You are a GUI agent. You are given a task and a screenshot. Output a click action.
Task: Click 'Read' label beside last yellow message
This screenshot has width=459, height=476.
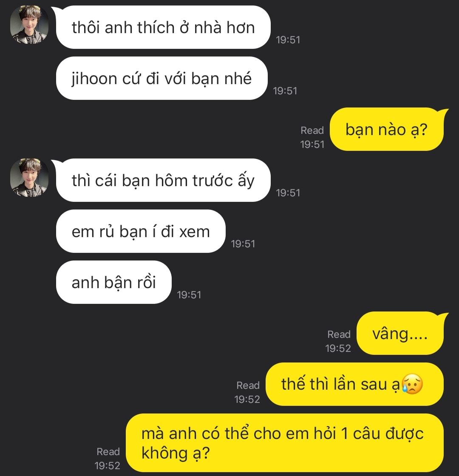click(x=108, y=451)
